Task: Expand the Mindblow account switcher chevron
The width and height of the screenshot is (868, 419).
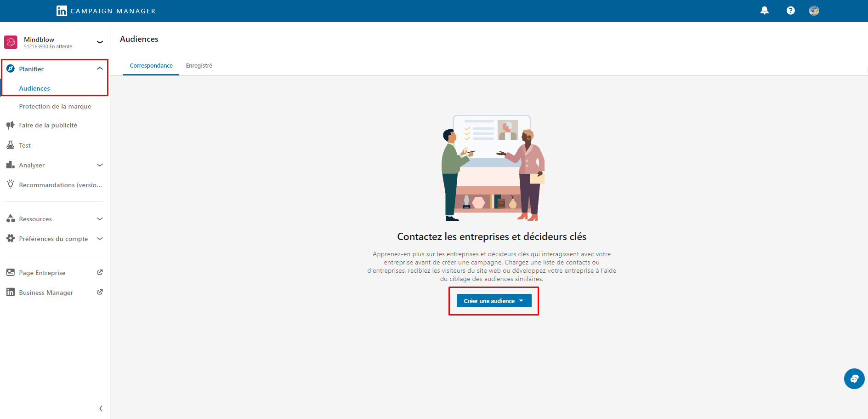Action: point(100,42)
